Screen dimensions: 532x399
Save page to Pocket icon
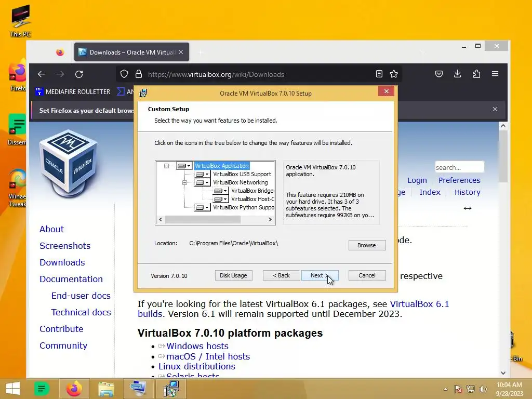tap(439, 74)
